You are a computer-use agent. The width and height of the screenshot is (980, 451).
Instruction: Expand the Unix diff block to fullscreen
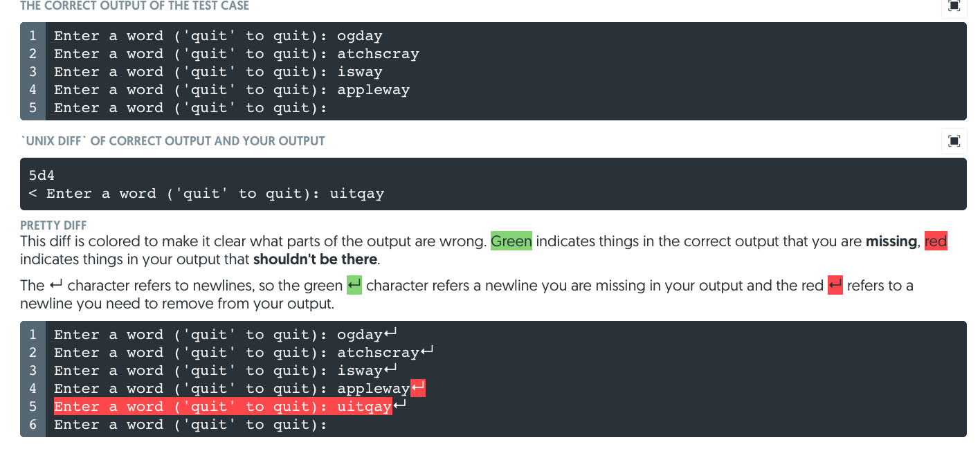tap(954, 141)
